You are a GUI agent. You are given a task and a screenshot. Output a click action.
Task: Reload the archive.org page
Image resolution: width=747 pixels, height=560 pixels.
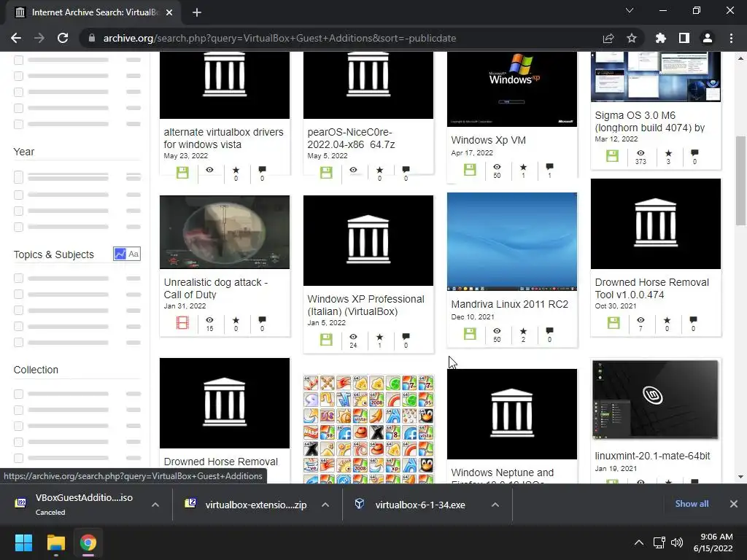[x=63, y=38]
